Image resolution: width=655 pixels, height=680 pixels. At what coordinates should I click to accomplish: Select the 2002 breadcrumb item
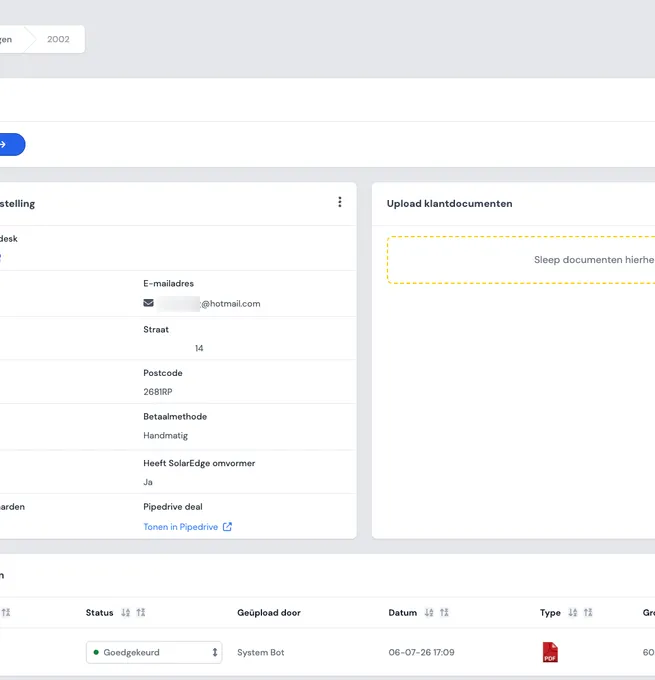(x=58, y=39)
